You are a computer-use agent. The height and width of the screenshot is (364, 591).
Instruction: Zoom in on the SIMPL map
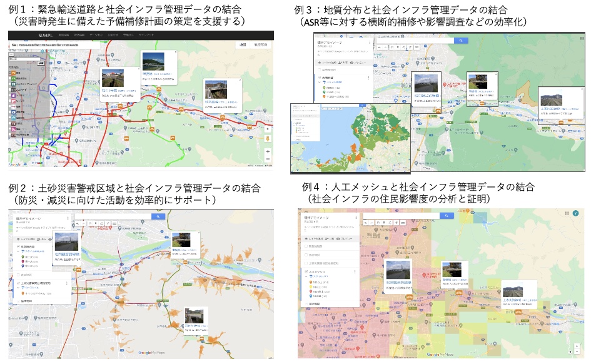pyautogui.click(x=268, y=151)
